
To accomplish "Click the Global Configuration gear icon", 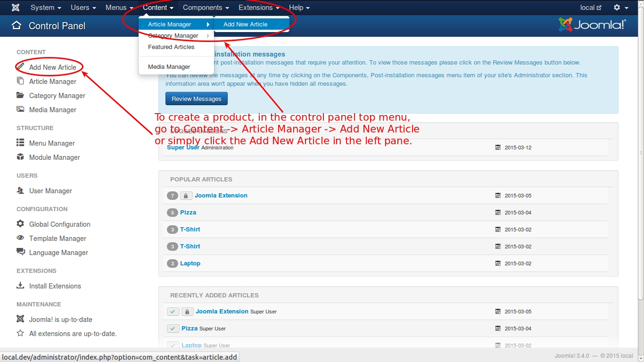I will [x=20, y=224].
